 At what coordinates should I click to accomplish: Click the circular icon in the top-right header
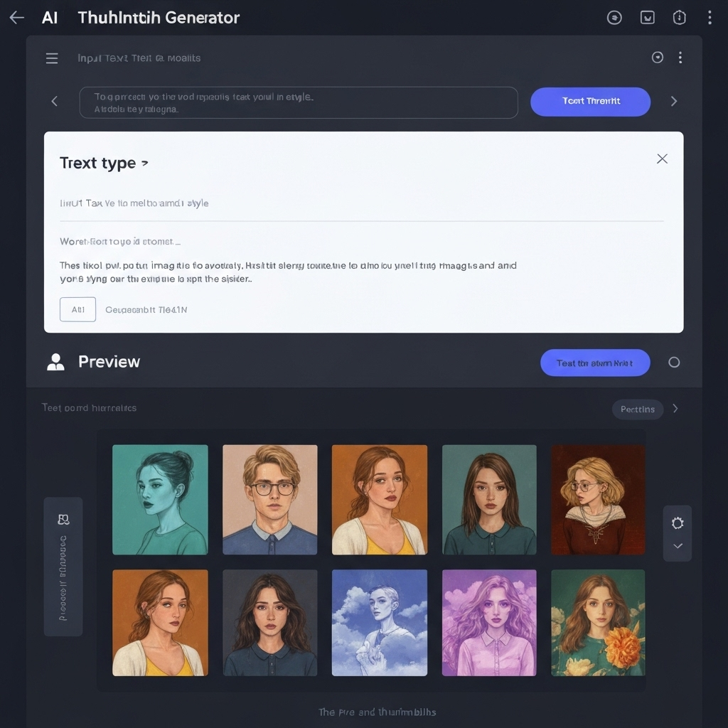pos(614,18)
